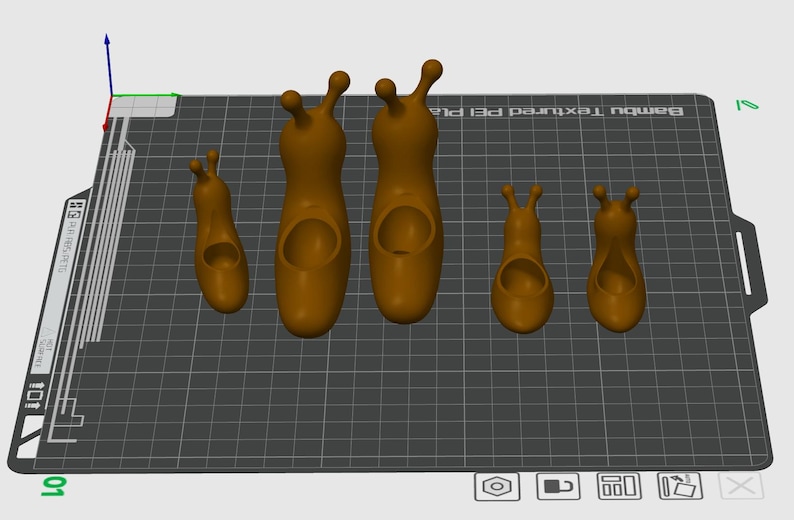Toggle the plate lock icon
This screenshot has width=794, height=520.
coord(558,487)
